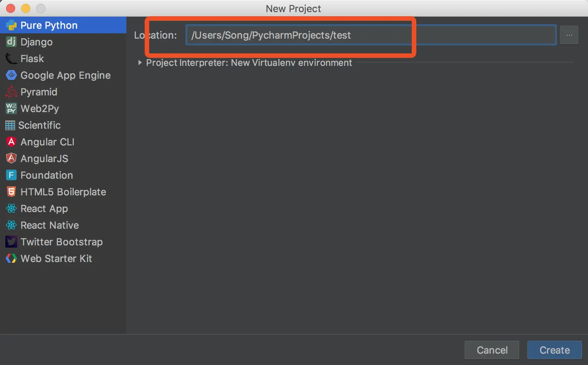Click the Web Starter Kit icon
Image resolution: width=588 pixels, height=365 pixels.
pyautogui.click(x=11, y=258)
